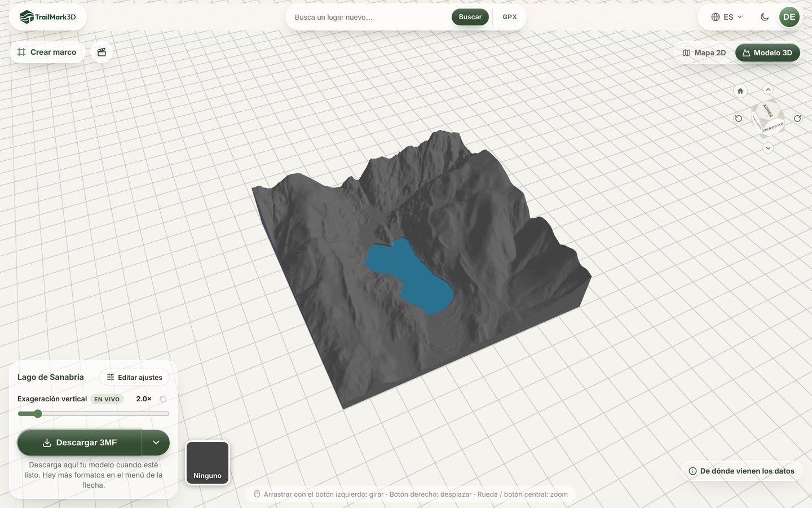Screen dimensions: 812x508
Task: Download the model with Descargar 3MF
Action: coord(80,443)
